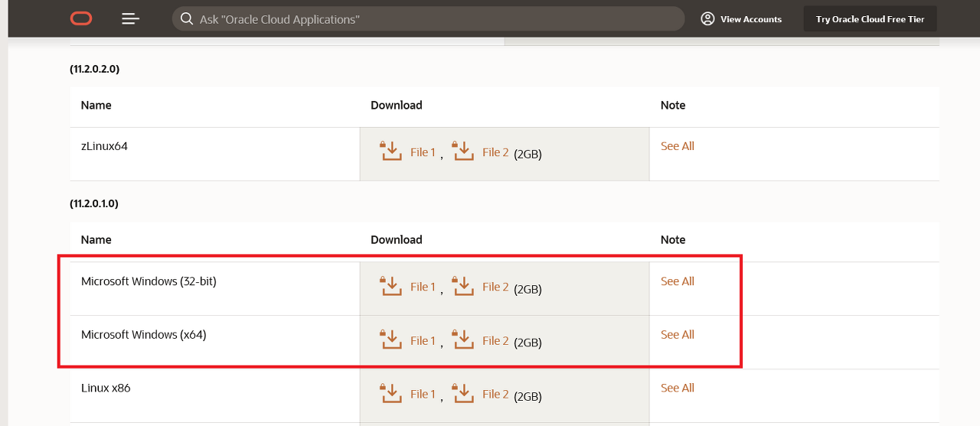Focus the Ask Oracle Cloud Applications search field

coord(429,18)
